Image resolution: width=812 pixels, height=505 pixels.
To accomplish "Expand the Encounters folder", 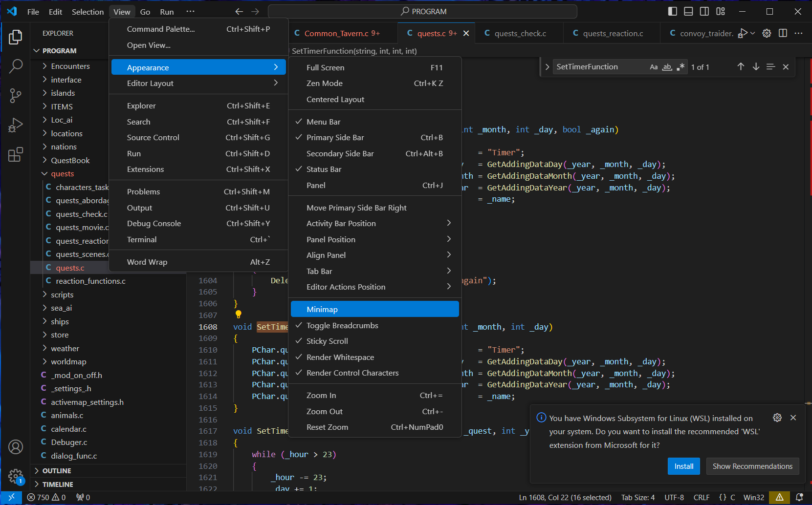I will (x=70, y=66).
